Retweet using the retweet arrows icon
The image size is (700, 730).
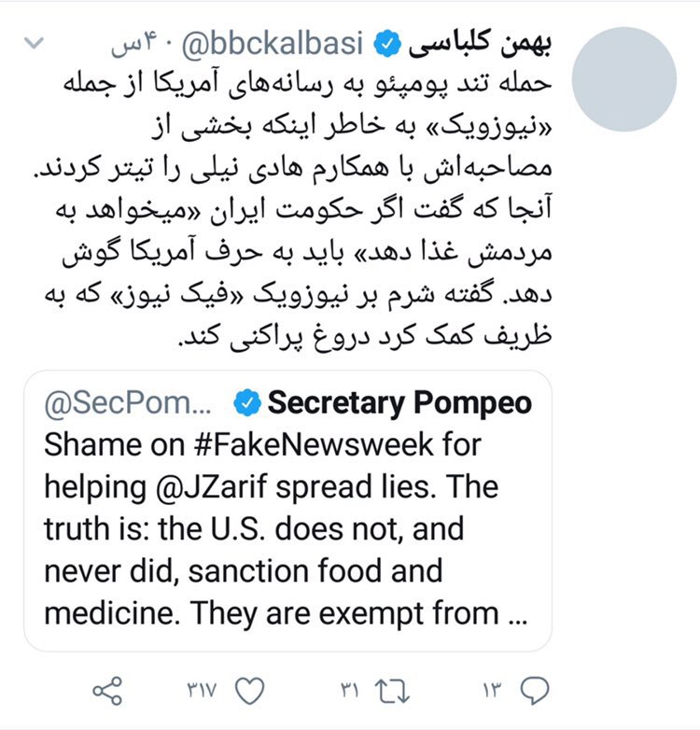tap(384, 692)
